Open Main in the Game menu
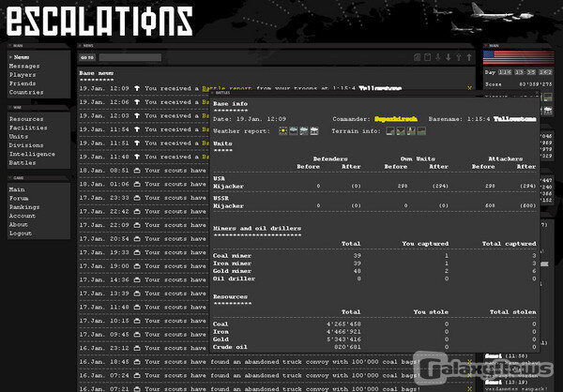This screenshot has height=392, width=563. (17, 189)
